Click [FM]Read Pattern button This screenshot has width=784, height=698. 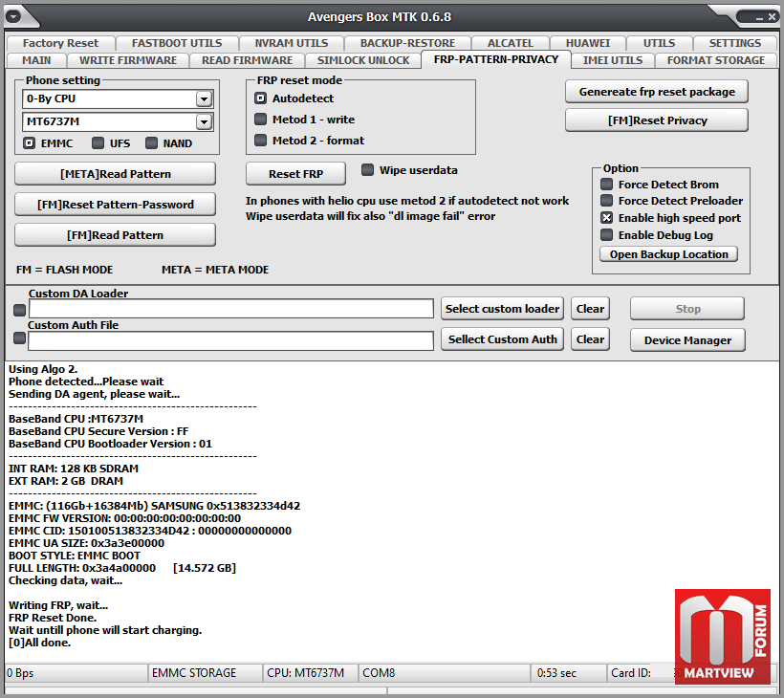[x=116, y=234]
